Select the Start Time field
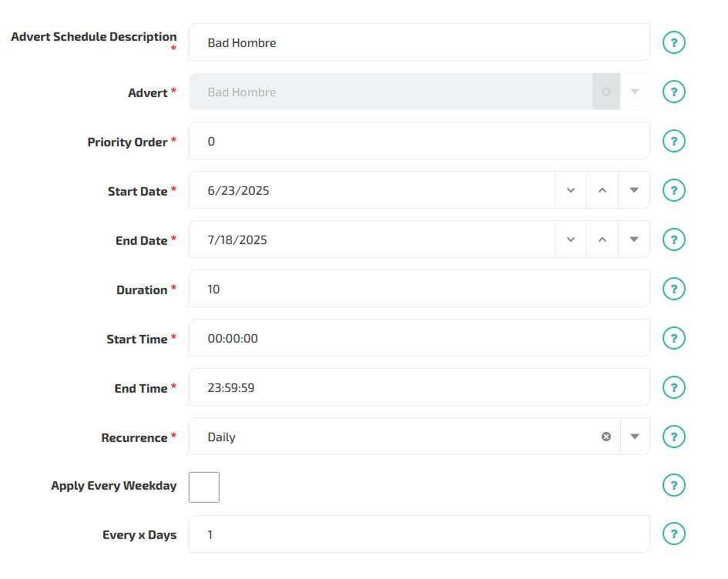This screenshot has height=579, width=728. (419, 338)
